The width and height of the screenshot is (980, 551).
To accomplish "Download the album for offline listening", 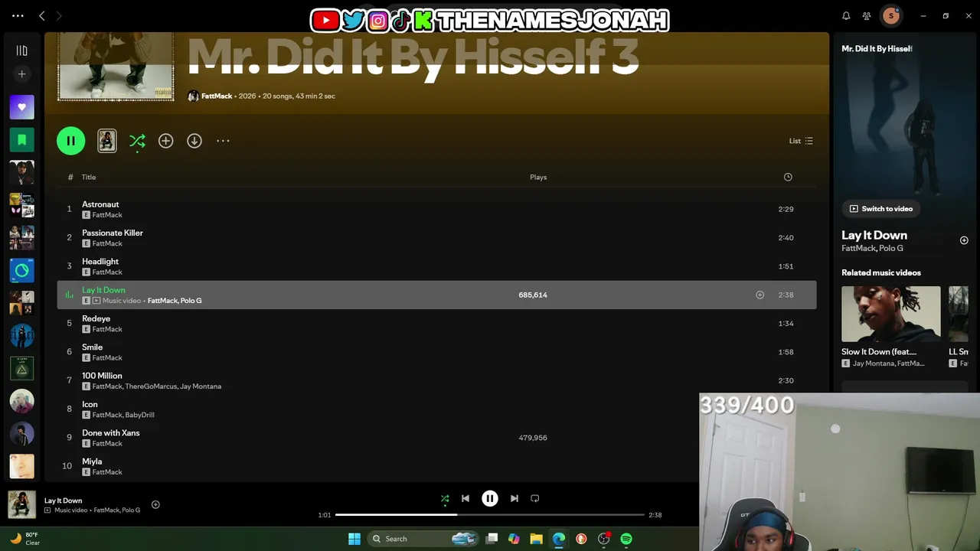I will [x=194, y=141].
